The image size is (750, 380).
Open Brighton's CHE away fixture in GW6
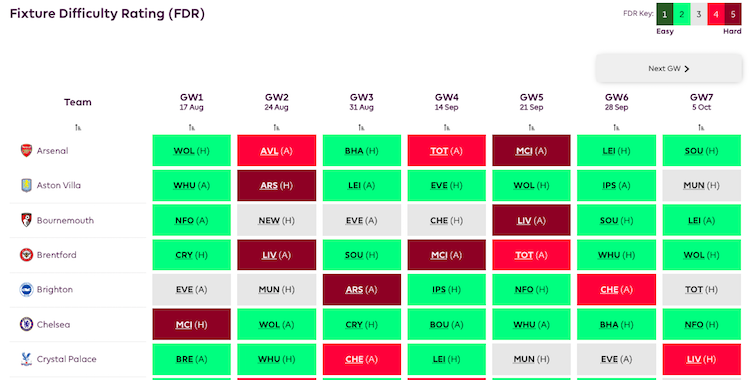point(617,290)
